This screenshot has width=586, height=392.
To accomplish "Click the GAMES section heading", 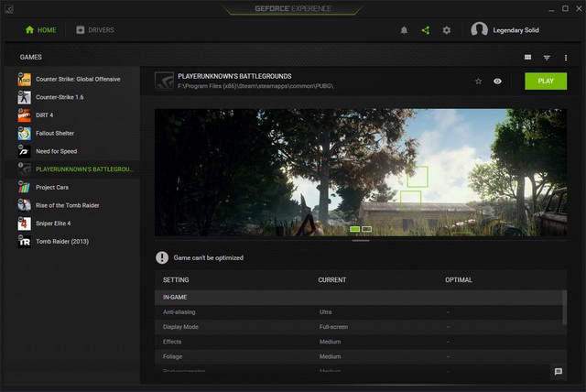I will click(x=30, y=57).
